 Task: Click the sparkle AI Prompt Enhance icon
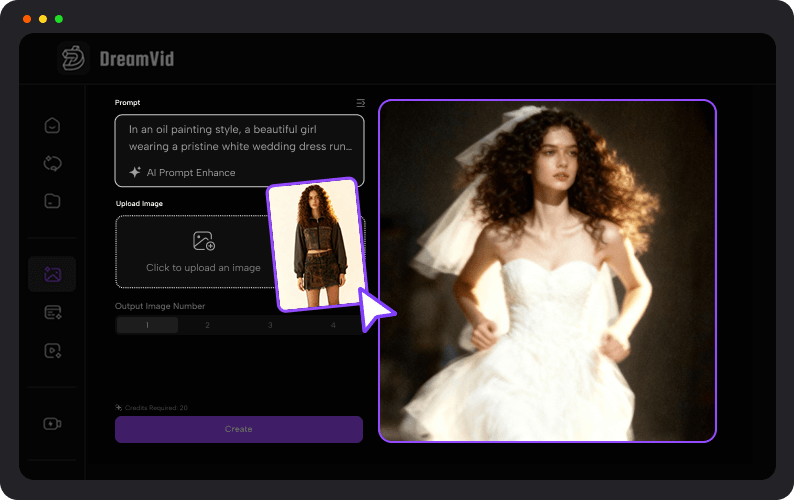click(x=135, y=172)
